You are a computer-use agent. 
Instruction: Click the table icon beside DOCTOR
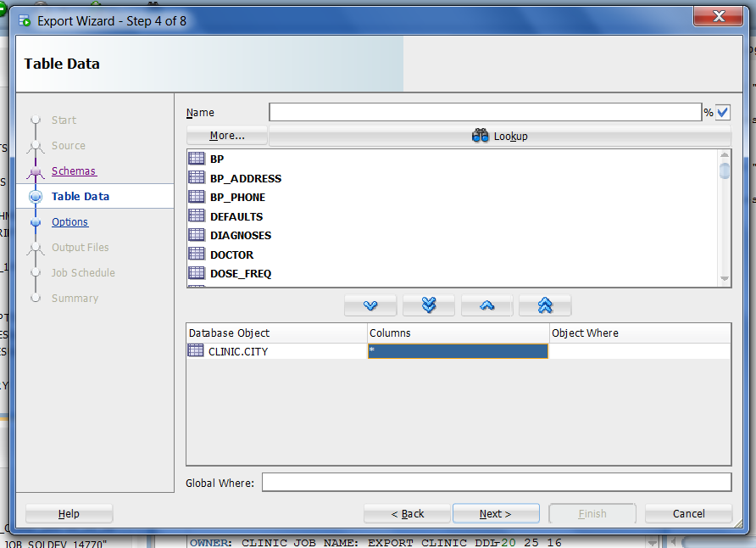[x=196, y=254]
